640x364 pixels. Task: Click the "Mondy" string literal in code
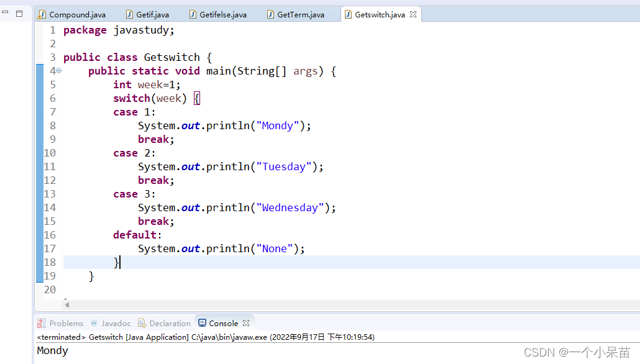(278, 125)
